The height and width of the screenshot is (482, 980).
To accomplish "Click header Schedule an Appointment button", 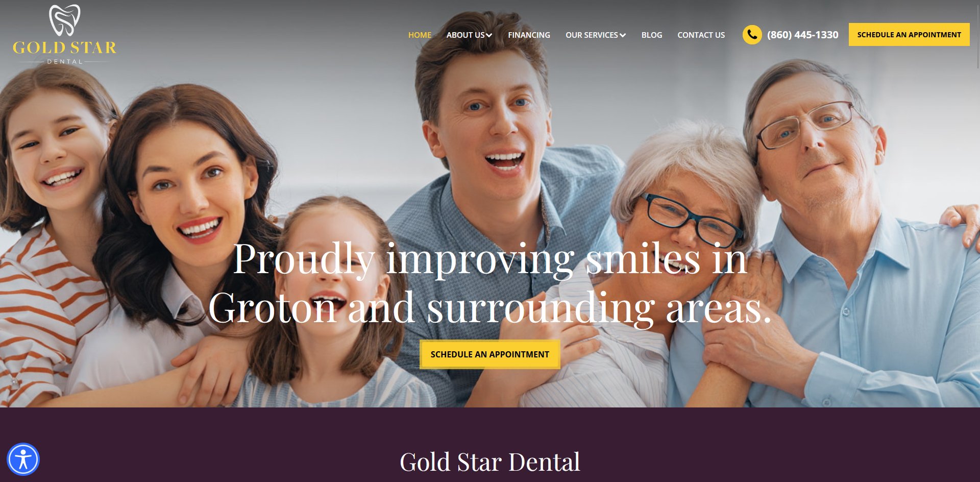I will point(909,34).
